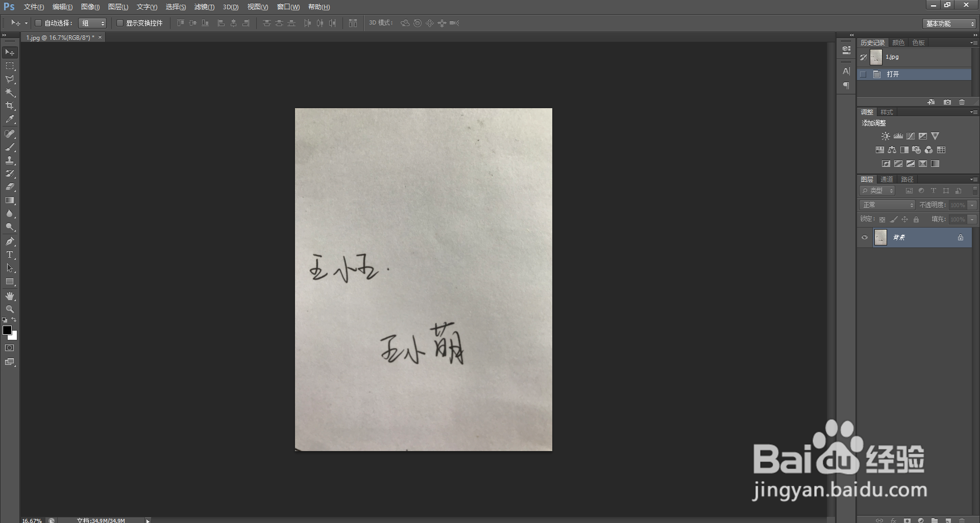Viewport: 980px width, 523px height.
Task: Select the Brush tool
Action: (x=9, y=147)
